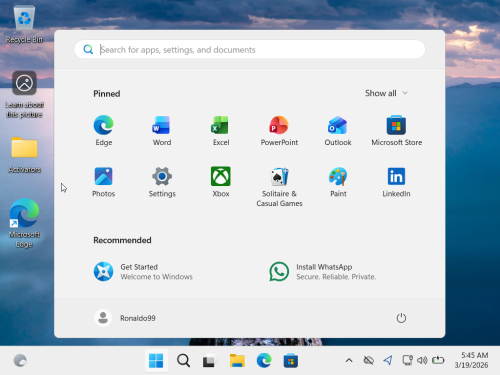Launch the Xbox app
The height and width of the screenshot is (375, 500).
(x=221, y=182)
